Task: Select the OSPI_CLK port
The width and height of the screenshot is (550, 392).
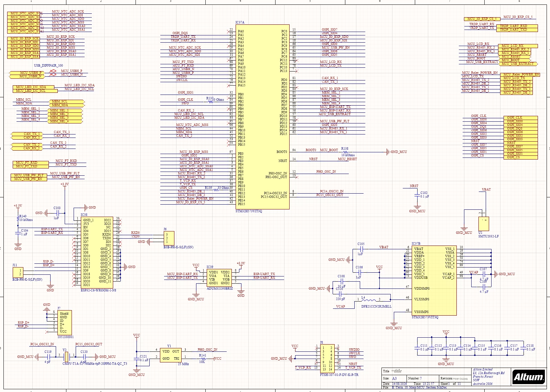Action: 520,118
